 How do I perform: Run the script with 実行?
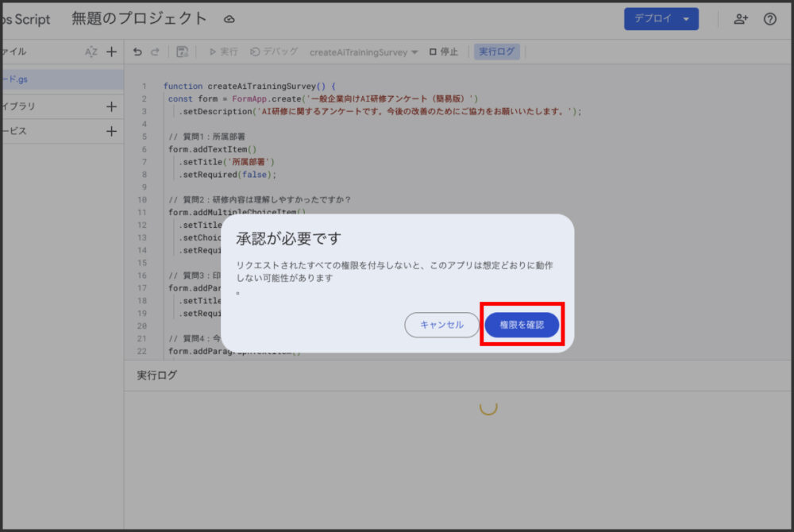[x=221, y=51]
